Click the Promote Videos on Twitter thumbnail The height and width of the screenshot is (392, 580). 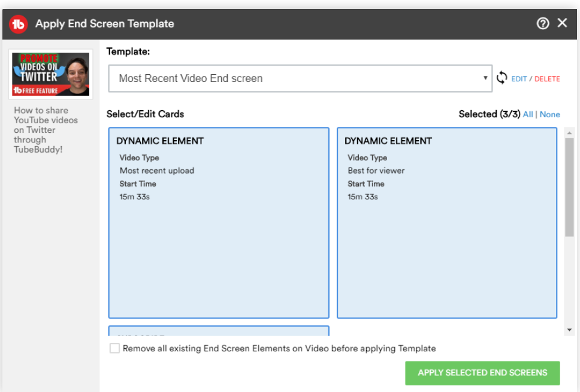tap(51, 74)
